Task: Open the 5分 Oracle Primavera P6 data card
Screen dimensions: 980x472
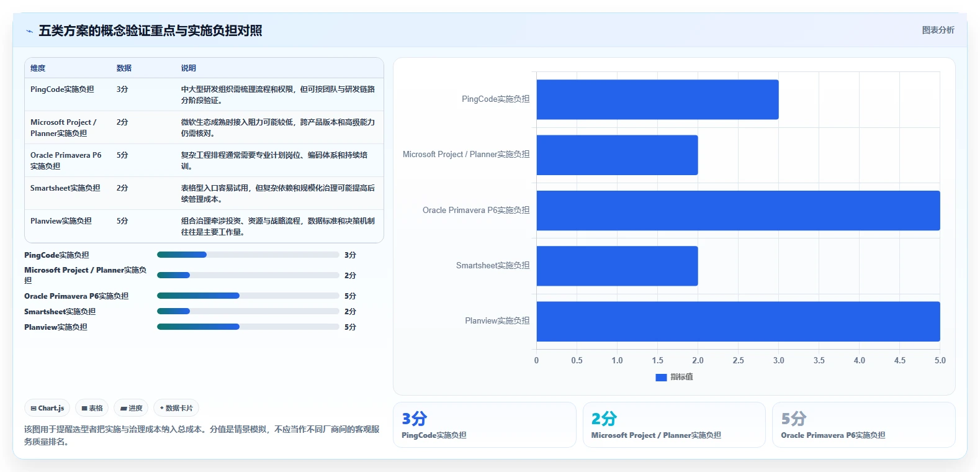Action: [x=863, y=425]
